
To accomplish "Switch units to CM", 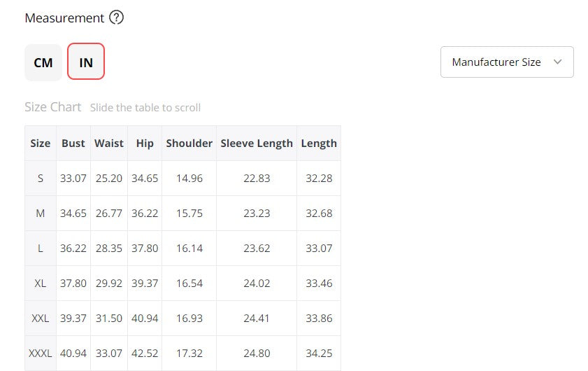I will tap(43, 62).
